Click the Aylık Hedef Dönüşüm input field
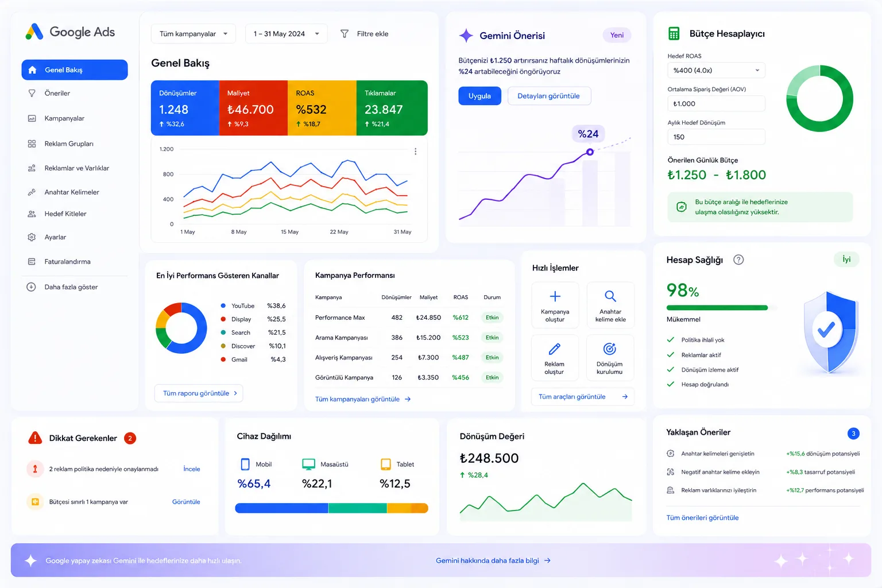Viewport: 882px width, 588px height. coord(716,137)
